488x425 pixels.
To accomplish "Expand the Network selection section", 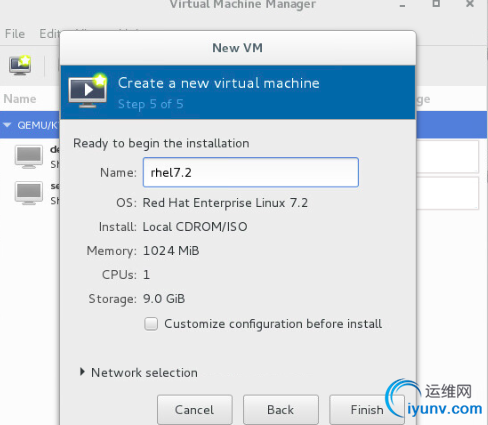I will (x=82, y=372).
